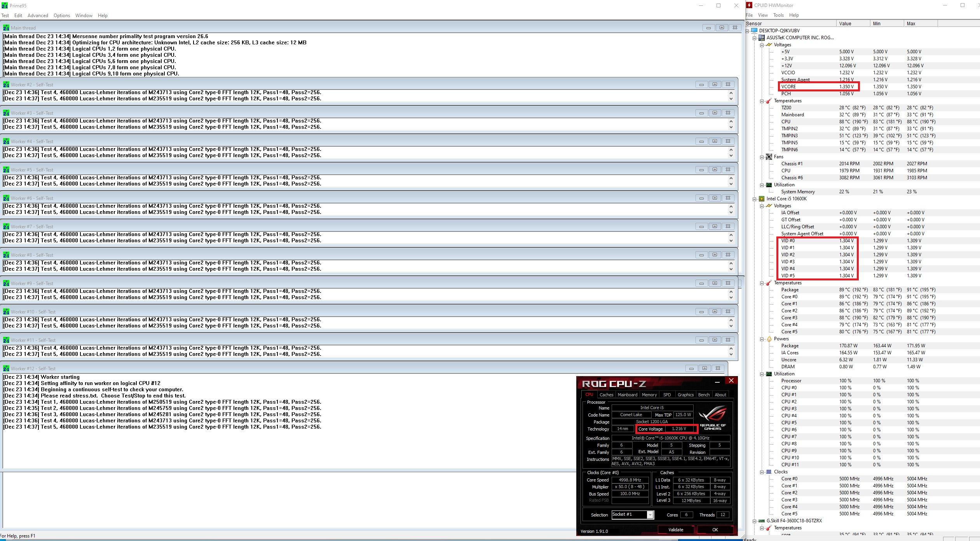Open the View menu in HWMonitor
This screenshot has height=541, width=980.
tap(763, 15)
